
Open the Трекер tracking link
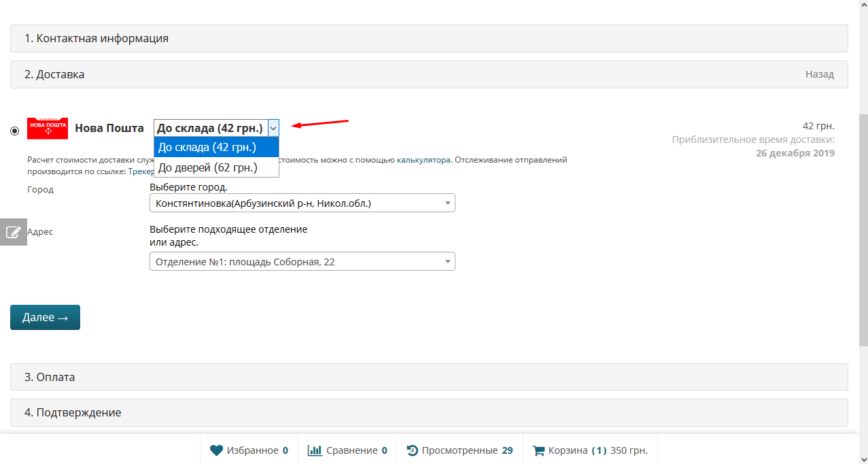[x=141, y=172]
